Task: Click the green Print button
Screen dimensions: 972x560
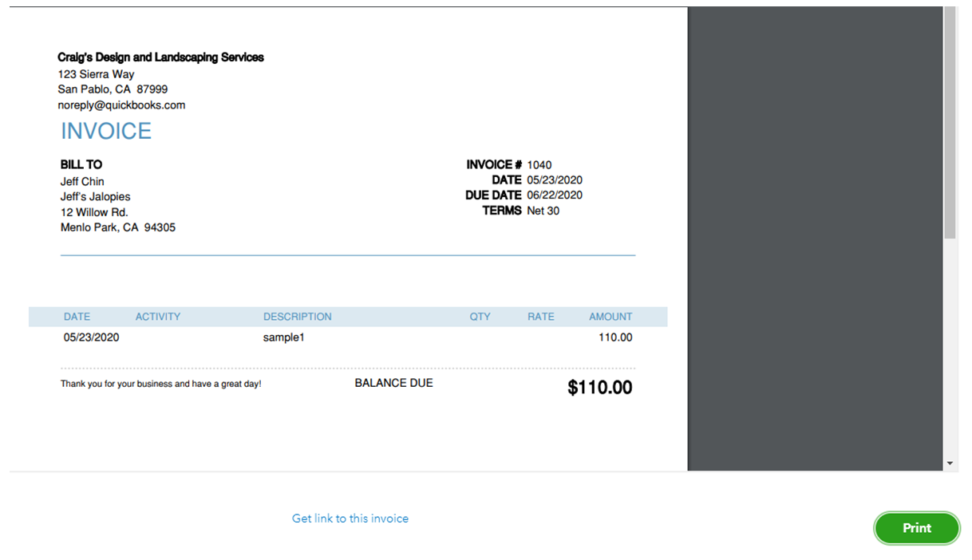Action: pos(916,528)
